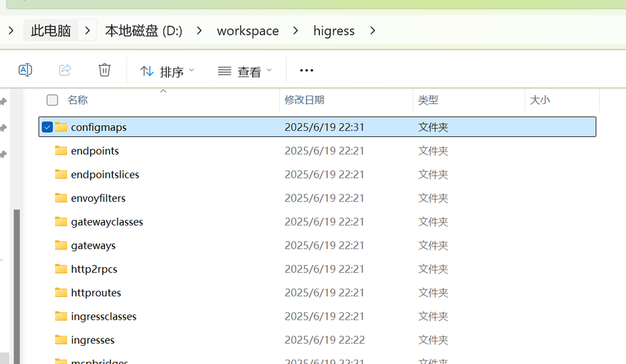Click the ingressclasses folder icon

(x=61, y=316)
